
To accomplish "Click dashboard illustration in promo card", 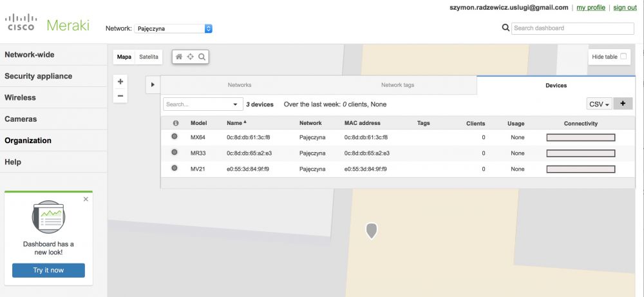I will coord(48,217).
